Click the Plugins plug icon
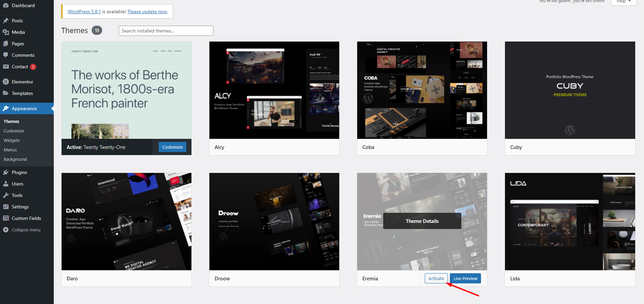This screenshot has height=304, width=644. coord(6,172)
